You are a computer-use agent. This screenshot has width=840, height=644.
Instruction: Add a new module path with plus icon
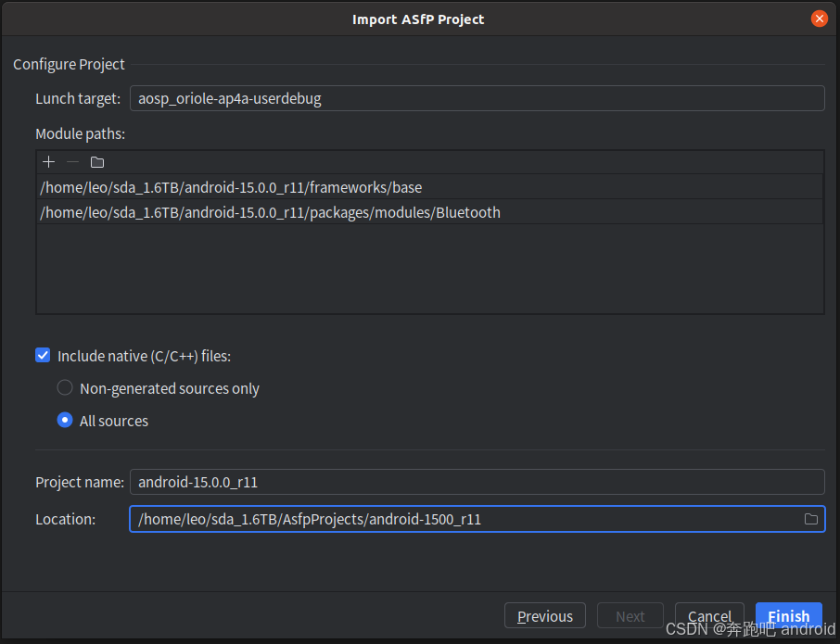48,161
